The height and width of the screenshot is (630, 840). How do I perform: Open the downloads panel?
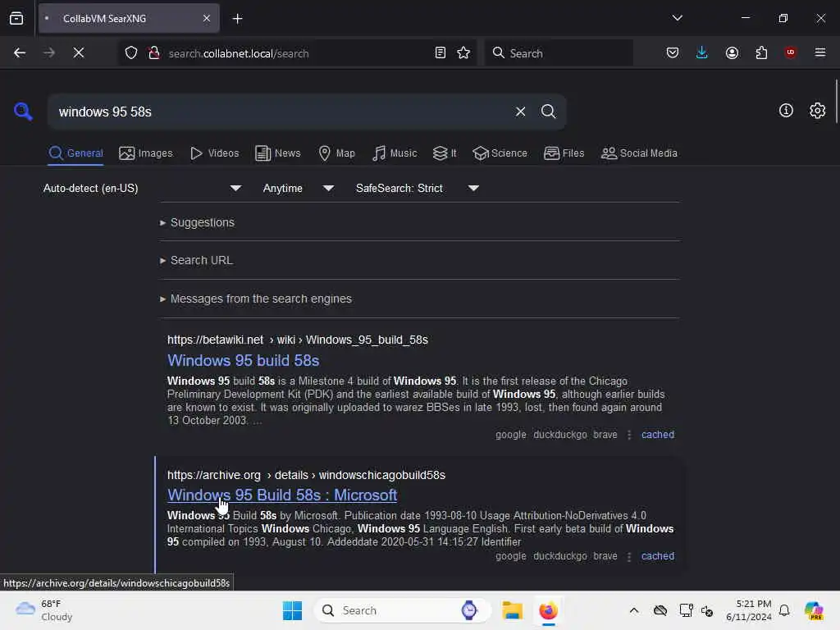point(702,52)
